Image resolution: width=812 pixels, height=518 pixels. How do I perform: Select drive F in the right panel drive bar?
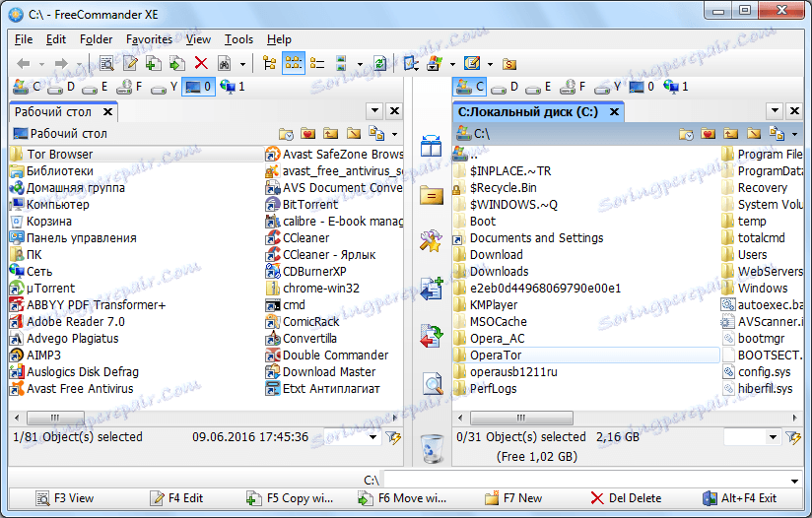[x=575, y=87]
